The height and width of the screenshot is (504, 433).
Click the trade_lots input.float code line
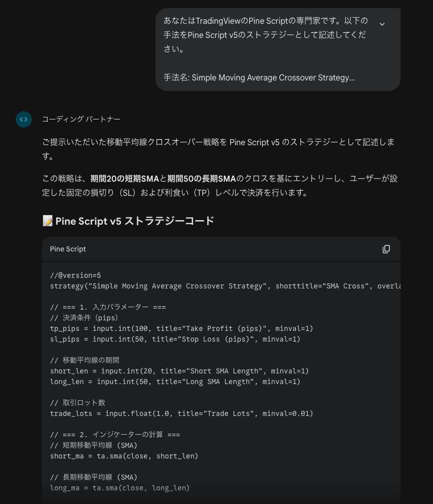point(181,413)
